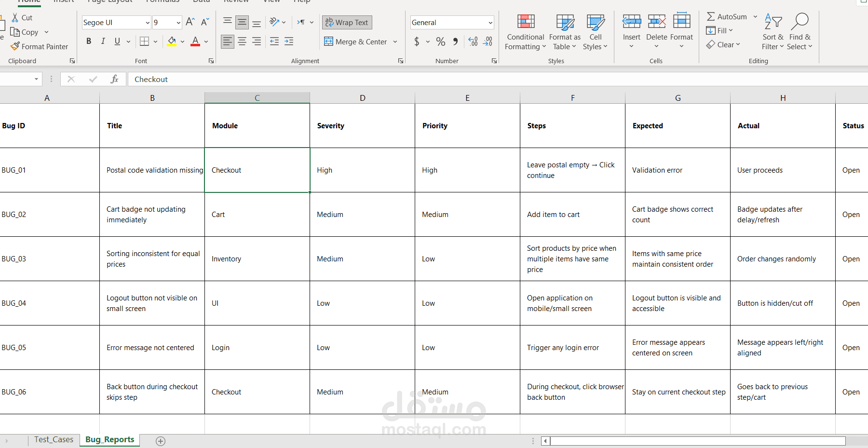868x448 pixels.
Task: Open Conditional Formatting menu
Action: click(526, 32)
